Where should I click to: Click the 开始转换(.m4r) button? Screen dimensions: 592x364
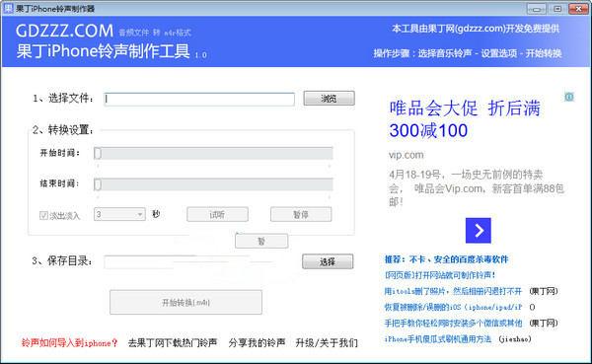pos(185,302)
